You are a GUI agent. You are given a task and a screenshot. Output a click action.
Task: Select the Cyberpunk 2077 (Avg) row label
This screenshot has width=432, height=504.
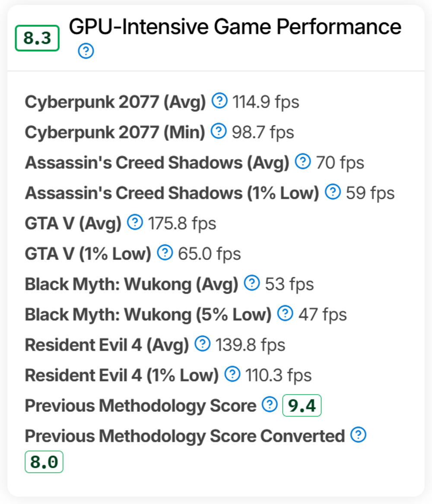(116, 102)
